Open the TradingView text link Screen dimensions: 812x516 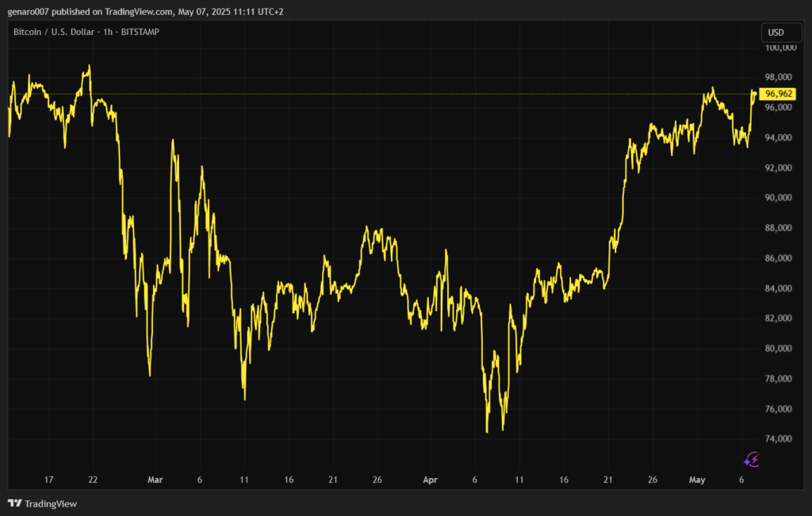(51, 503)
